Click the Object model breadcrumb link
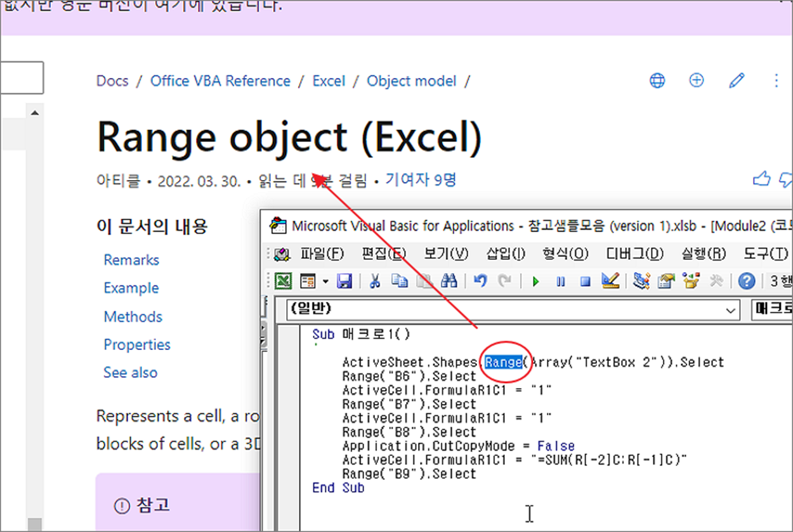Viewport: 793px width, 532px height. coord(412,81)
